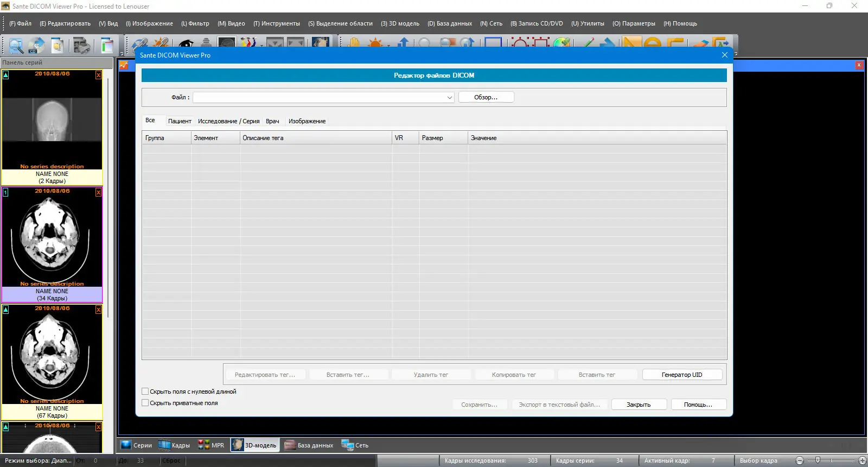Screen dimensions: 868x467
Task: Open the (E) Редактировать menu
Action: pyautogui.click(x=65, y=23)
